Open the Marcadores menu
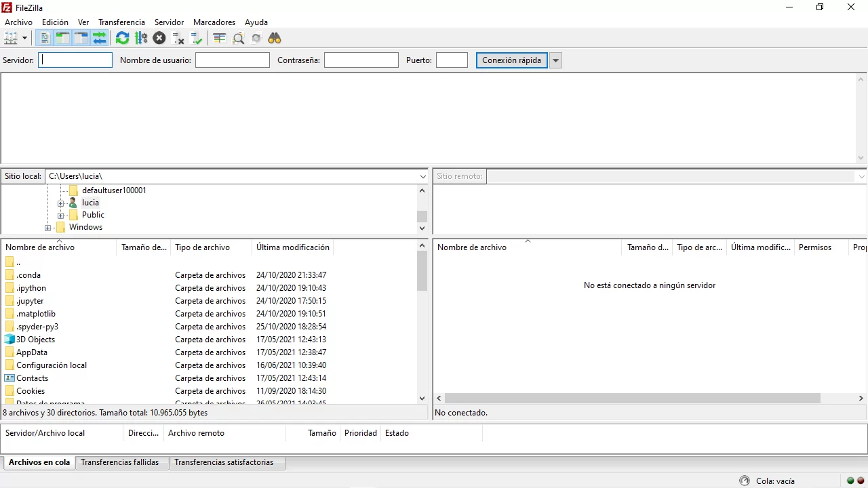This screenshot has width=868, height=488. 214,22
